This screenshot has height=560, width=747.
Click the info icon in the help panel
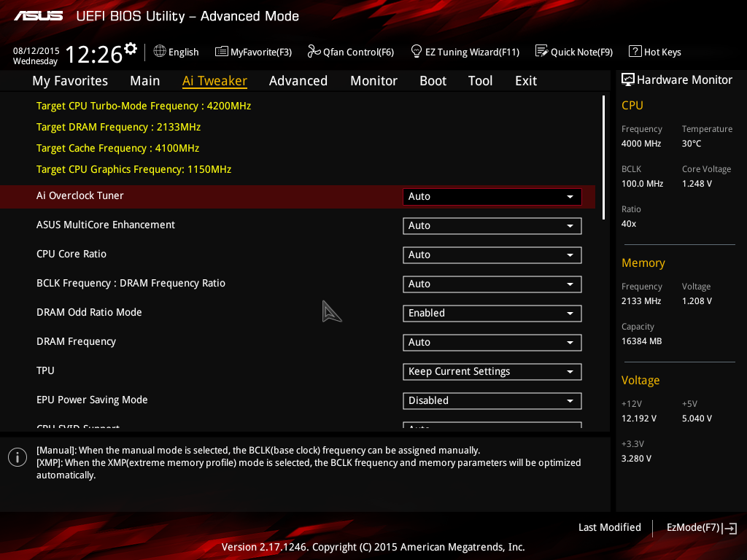pyautogui.click(x=18, y=458)
